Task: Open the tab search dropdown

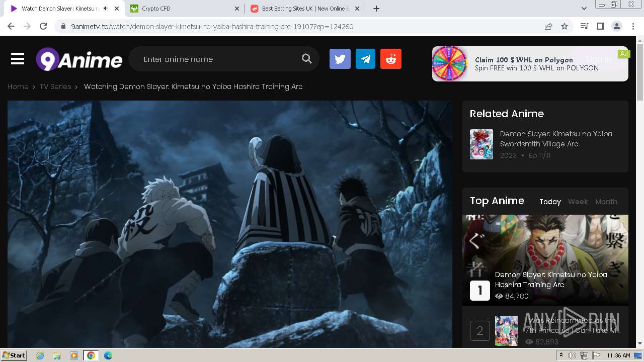Action: click(x=584, y=9)
